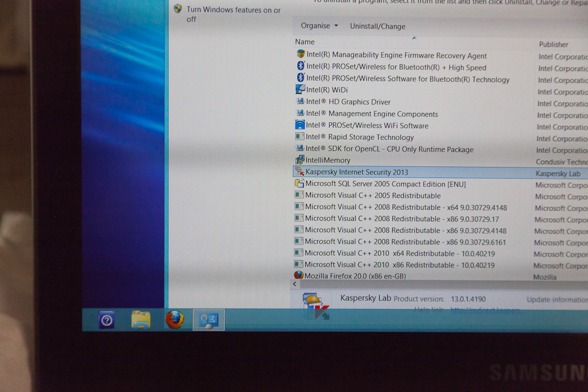Click the icon for Visual C++ 2008 x64 9.0.30729.4148

click(x=299, y=206)
